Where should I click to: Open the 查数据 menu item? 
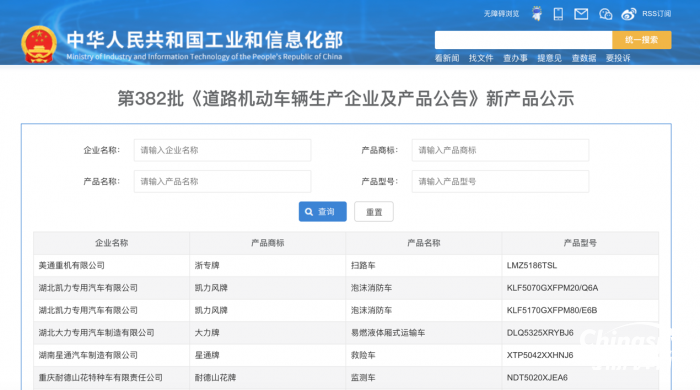click(x=583, y=58)
